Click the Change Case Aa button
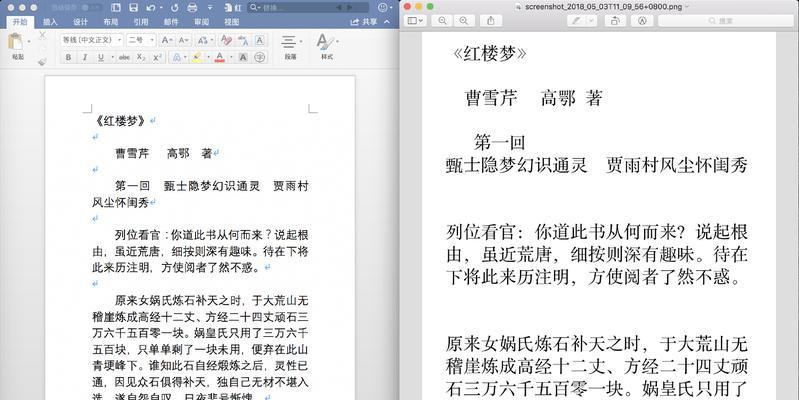 205,40
